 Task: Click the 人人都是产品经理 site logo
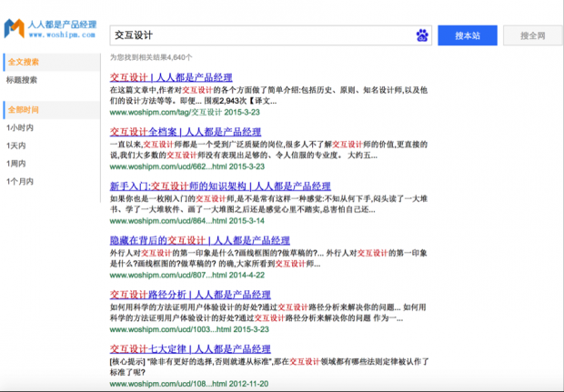[48, 30]
